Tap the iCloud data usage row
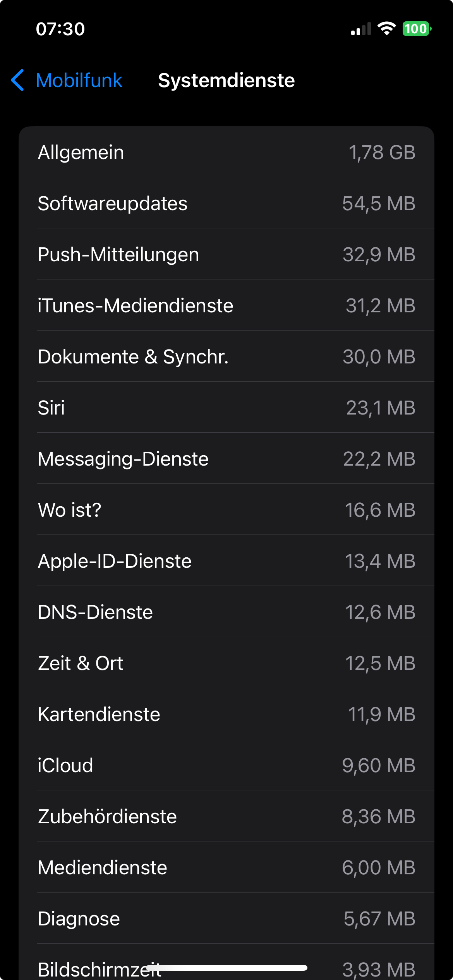453x980 pixels. coord(226,765)
